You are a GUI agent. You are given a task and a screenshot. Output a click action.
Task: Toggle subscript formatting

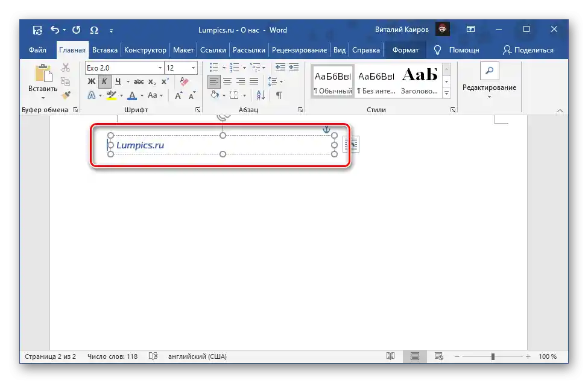tap(152, 82)
